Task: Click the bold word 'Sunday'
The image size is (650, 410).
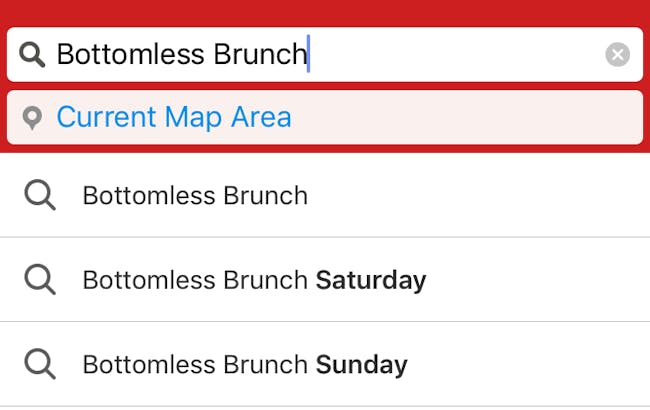Action: click(361, 365)
